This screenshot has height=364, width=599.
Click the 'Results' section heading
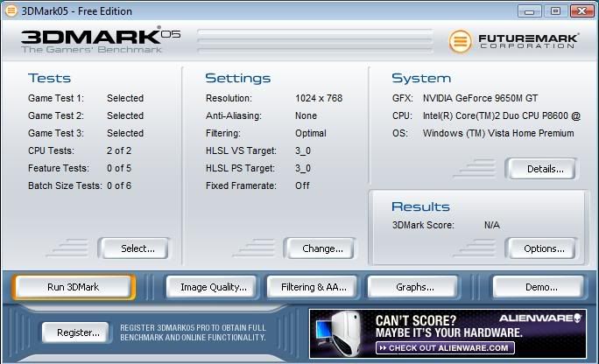pyautogui.click(x=420, y=206)
